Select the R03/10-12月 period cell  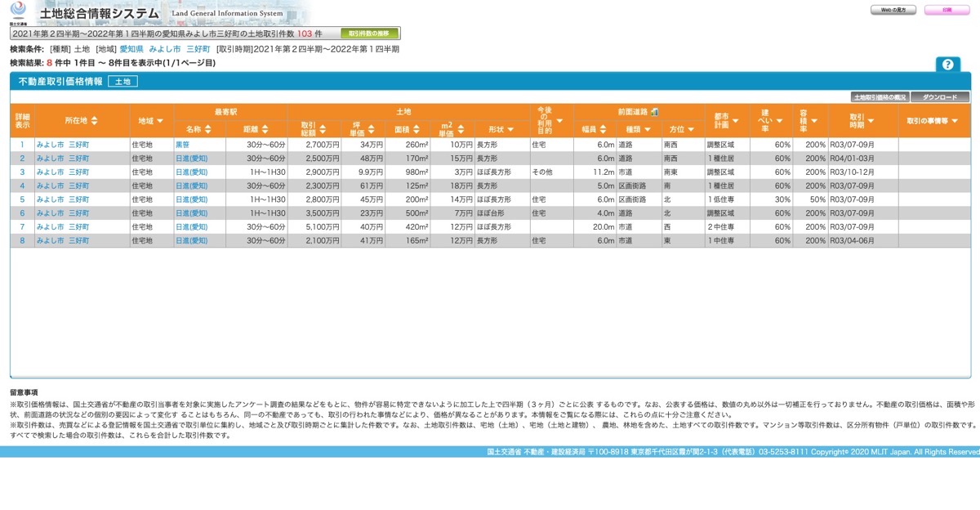pos(862,172)
